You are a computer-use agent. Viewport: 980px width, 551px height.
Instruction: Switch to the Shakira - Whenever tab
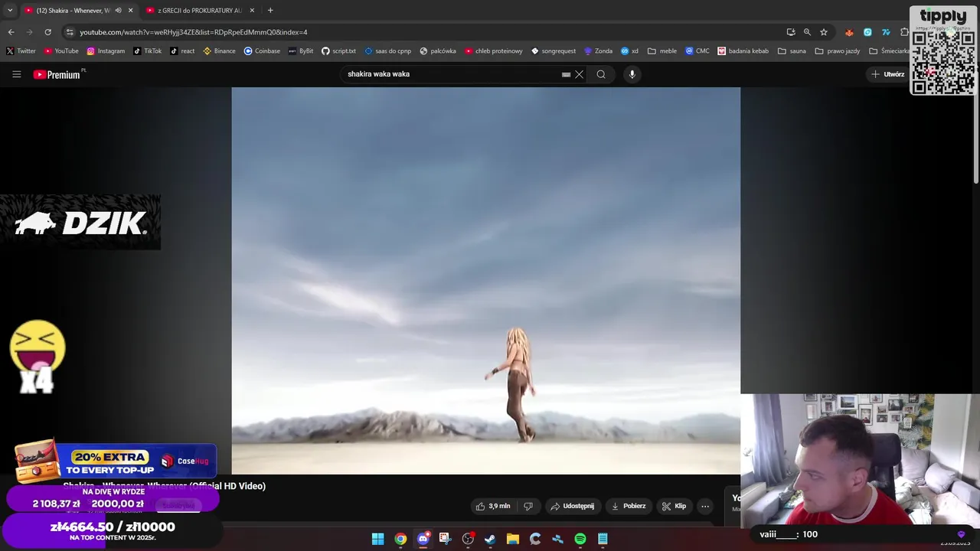[x=73, y=10]
